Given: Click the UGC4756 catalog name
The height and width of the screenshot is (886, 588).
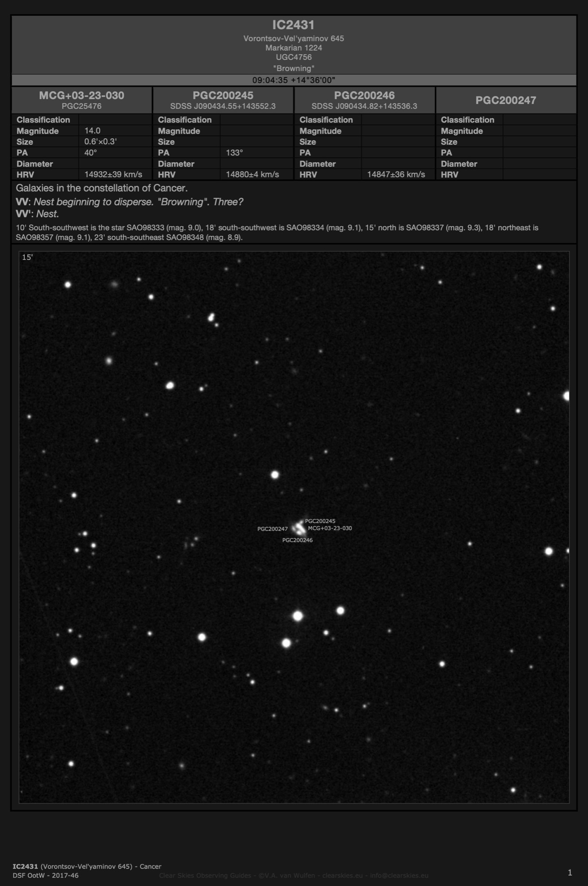Looking at the screenshot, I should [294, 57].
